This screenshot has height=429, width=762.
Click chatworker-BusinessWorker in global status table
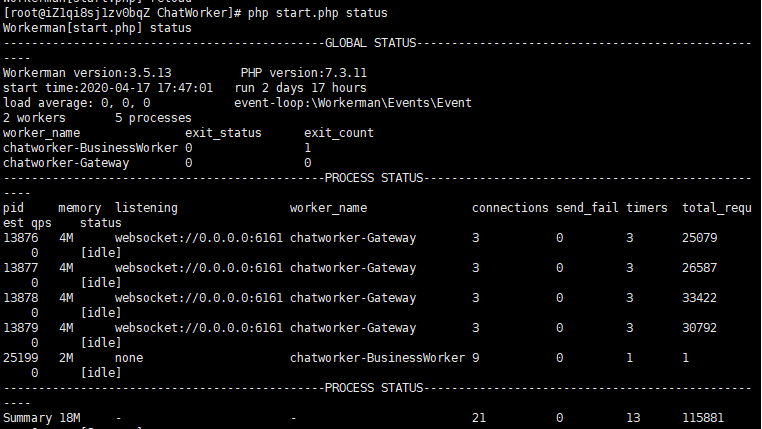pyautogui.click(x=90, y=148)
